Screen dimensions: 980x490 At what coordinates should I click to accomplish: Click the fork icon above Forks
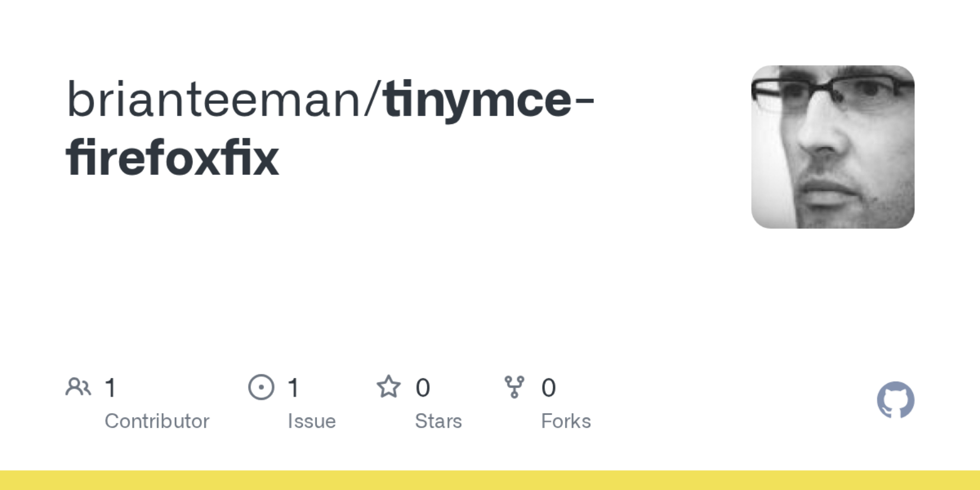[x=514, y=387]
